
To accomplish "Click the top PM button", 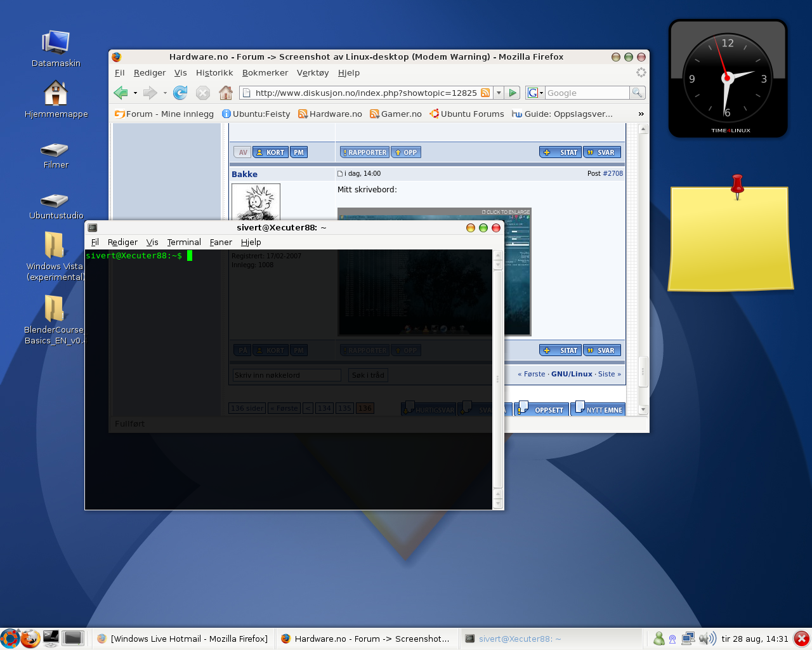I will coord(299,152).
